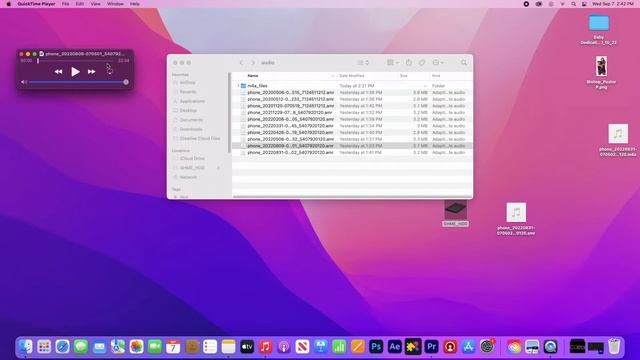Viewport: 640px width, 360px height.
Task: Seek on the QuickTime playback timeline
Action: (x=76, y=61)
